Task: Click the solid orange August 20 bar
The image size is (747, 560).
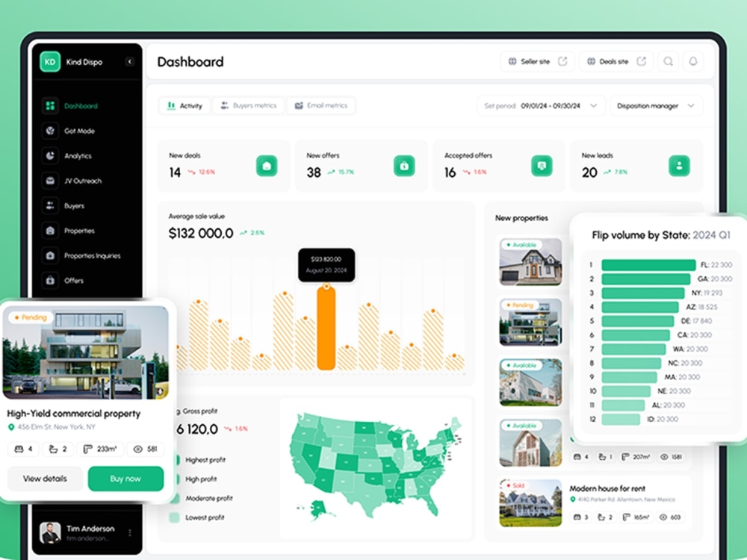Action: tap(326, 328)
